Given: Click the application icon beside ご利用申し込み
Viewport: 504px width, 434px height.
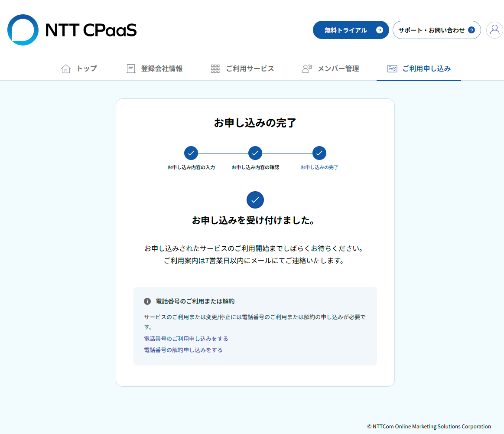Looking at the screenshot, I should (392, 69).
